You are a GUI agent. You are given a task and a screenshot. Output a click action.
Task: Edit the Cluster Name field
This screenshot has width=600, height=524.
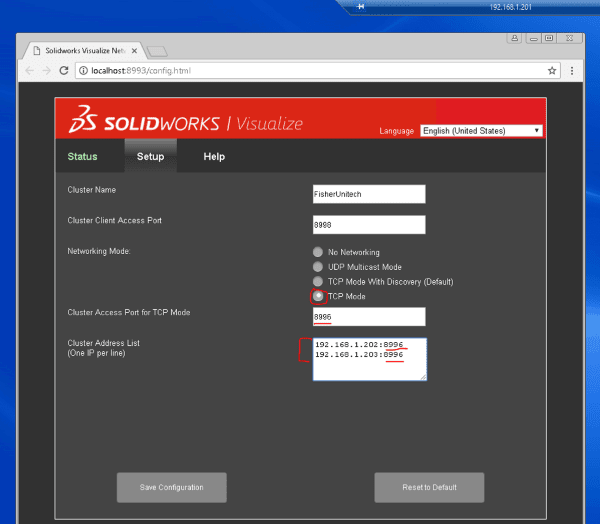(x=369, y=194)
